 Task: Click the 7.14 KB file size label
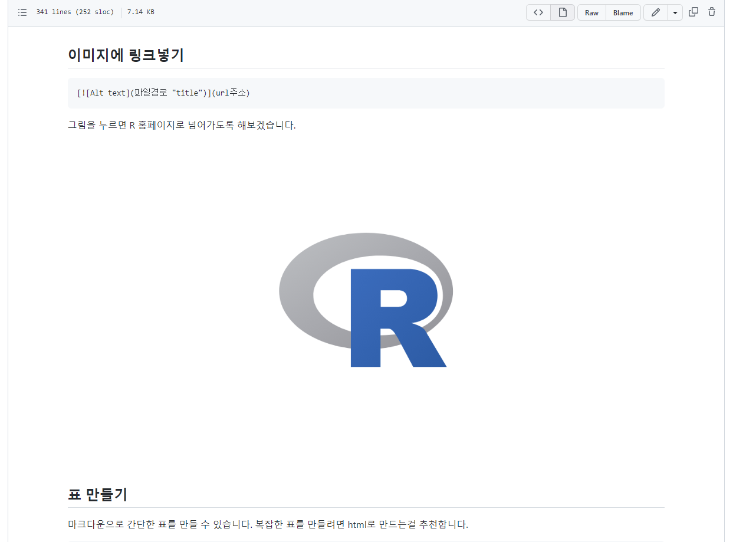pos(140,12)
